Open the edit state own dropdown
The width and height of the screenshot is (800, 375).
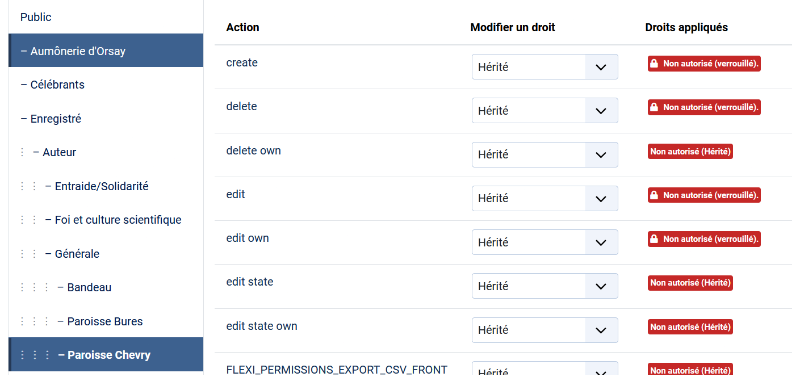(x=545, y=330)
